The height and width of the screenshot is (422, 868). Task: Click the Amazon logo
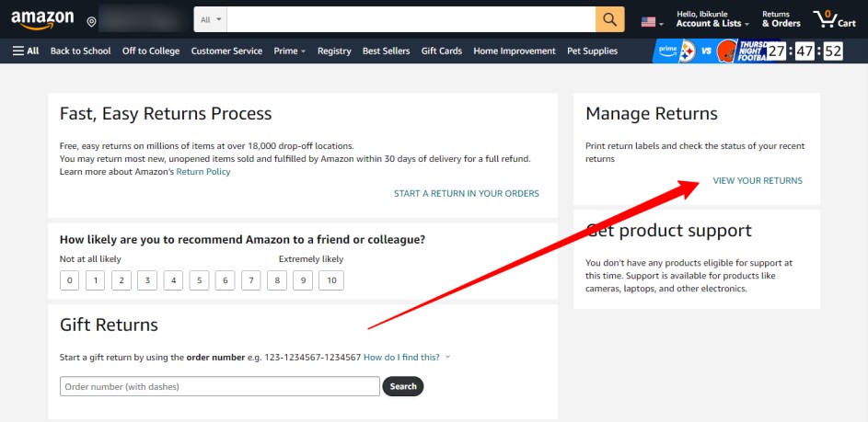pyautogui.click(x=42, y=20)
